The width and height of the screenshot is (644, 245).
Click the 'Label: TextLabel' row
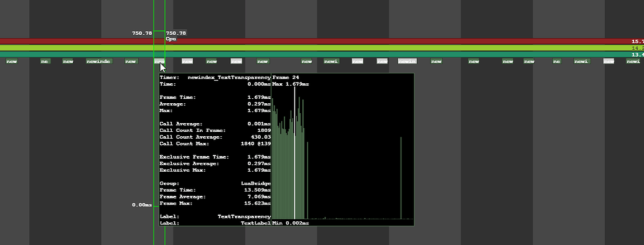215,223
